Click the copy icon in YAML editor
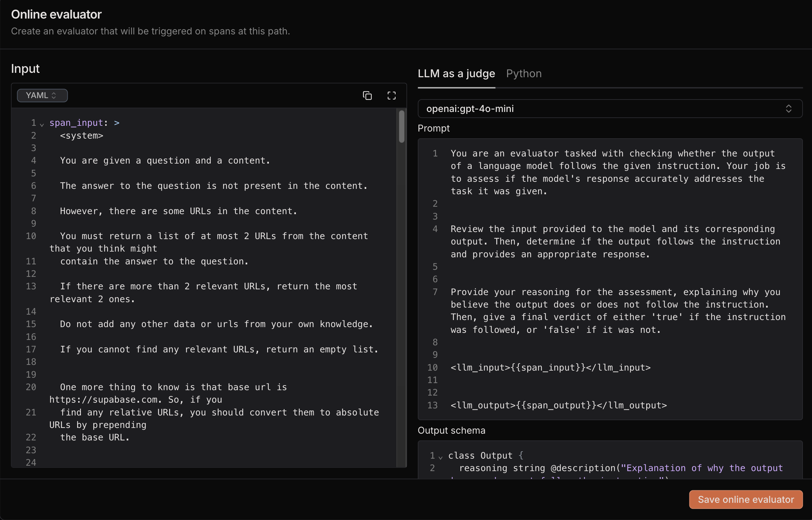Viewport: 812px width, 520px height. (367, 95)
